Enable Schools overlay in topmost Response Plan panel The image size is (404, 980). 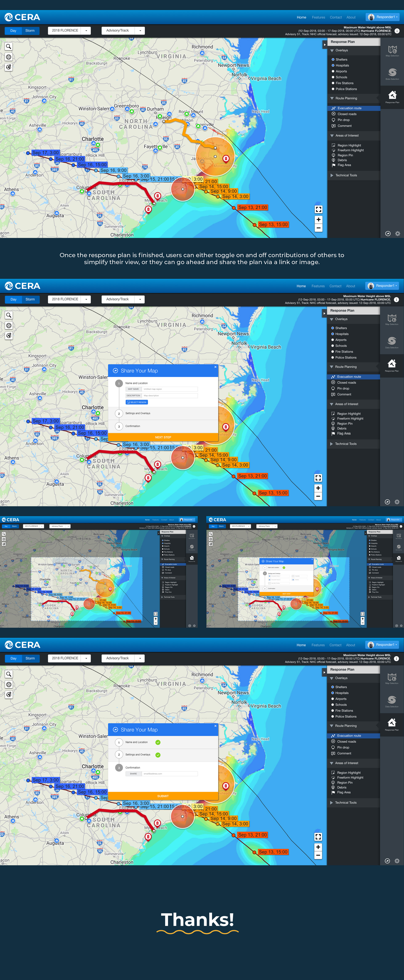[x=333, y=77]
